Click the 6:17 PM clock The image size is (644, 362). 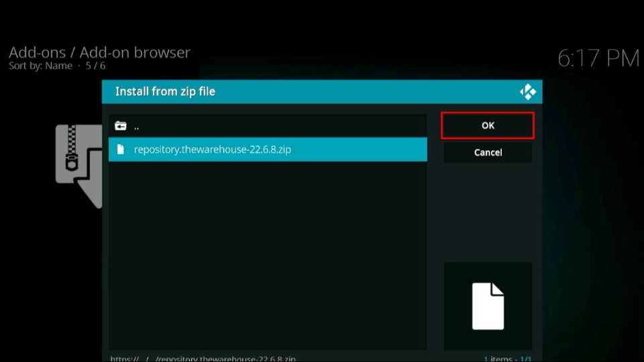(x=598, y=58)
